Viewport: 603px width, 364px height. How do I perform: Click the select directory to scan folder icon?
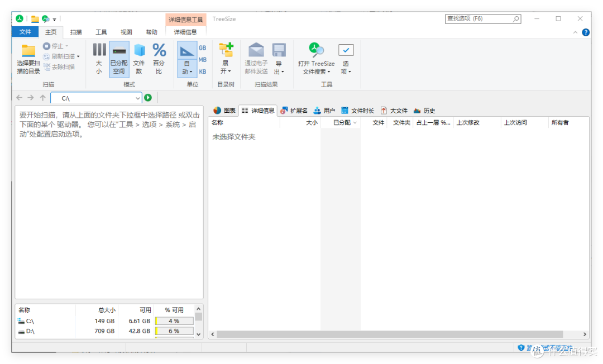point(28,51)
